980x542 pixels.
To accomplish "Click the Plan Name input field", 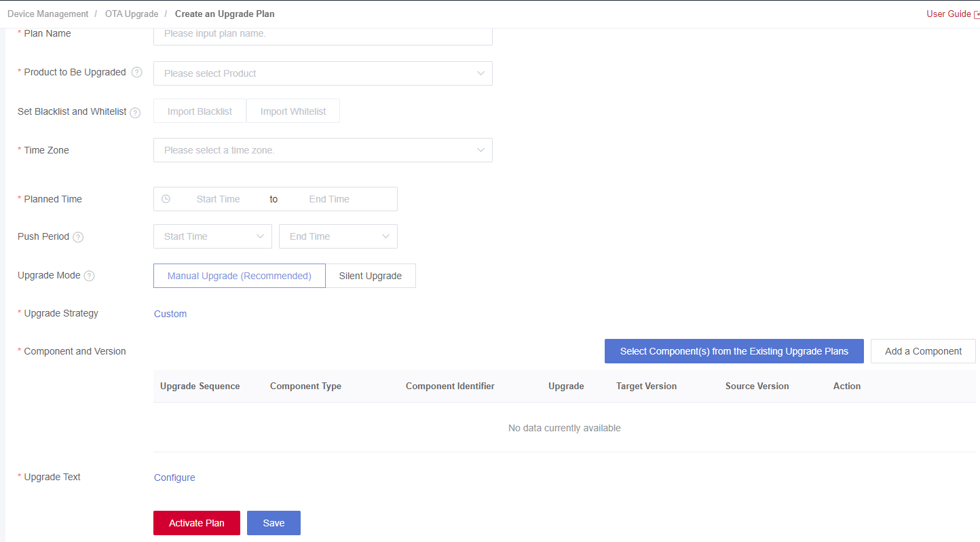I will 323,35.
